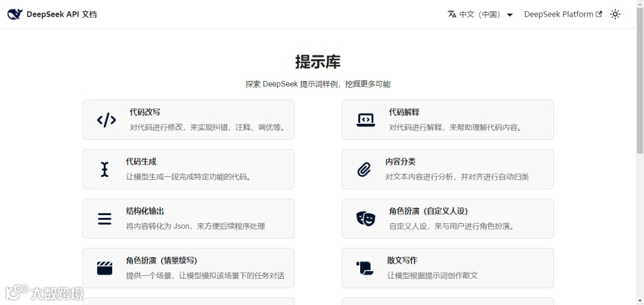Click the vertical page scrollbar thumb
The width and height of the screenshot is (644, 305).
640,80
